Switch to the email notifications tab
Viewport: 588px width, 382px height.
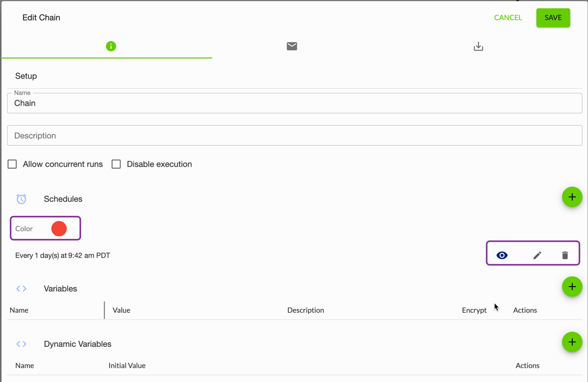pos(292,46)
